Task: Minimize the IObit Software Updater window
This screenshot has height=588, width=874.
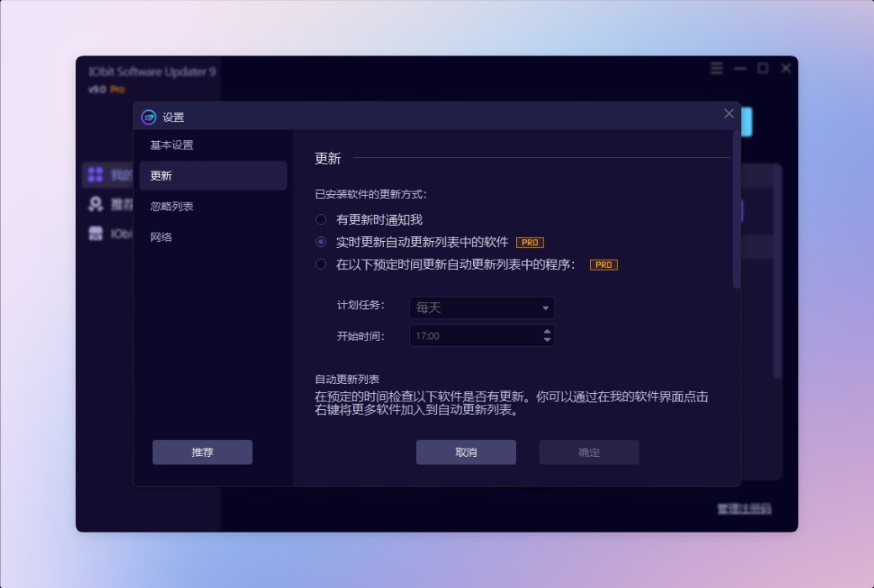Action: (x=740, y=69)
